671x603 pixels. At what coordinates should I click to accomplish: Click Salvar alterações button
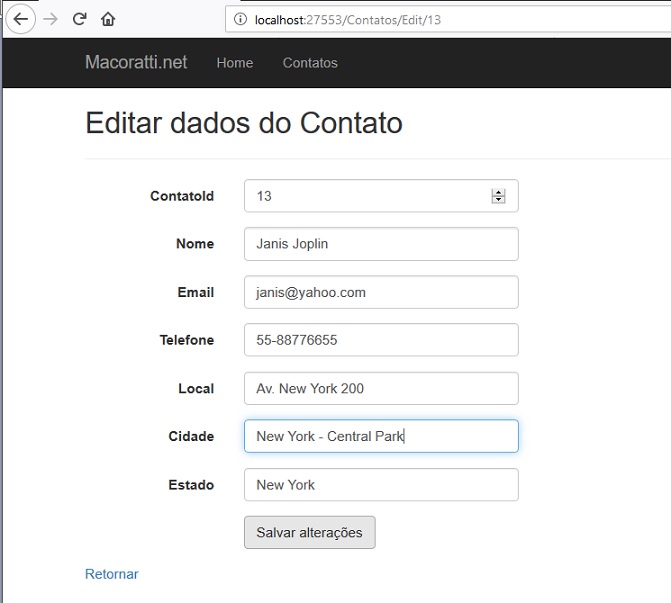click(x=310, y=532)
